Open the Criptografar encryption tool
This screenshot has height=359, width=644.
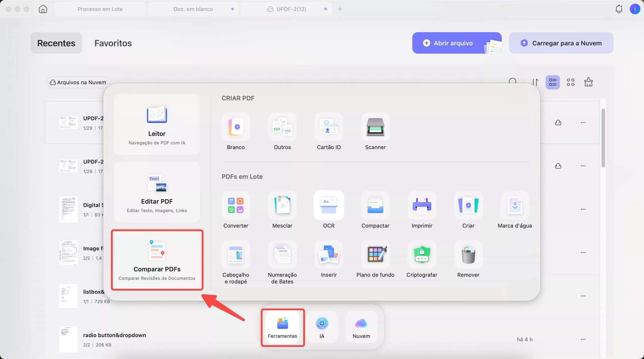(422, 255)
